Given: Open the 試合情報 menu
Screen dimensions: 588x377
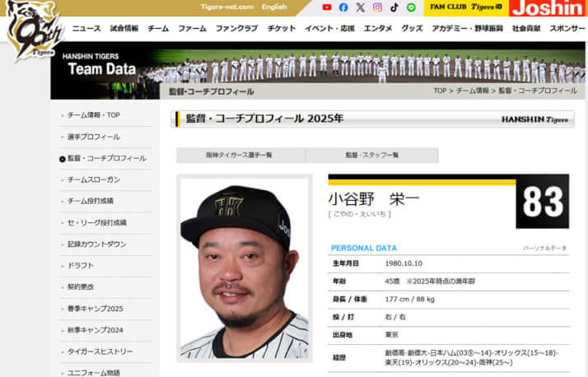Looking at the screenshot, I should (124, 29).
